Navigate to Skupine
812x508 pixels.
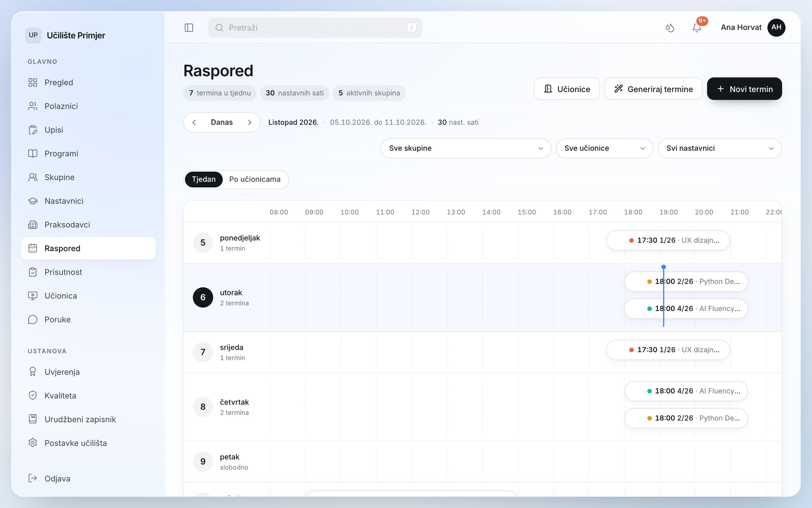88,177
